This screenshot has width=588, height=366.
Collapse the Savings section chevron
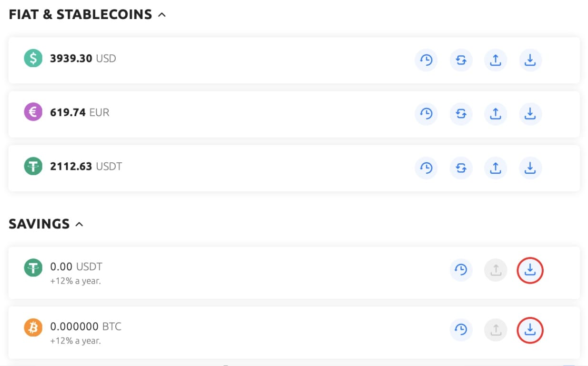[x=79, y=224]
